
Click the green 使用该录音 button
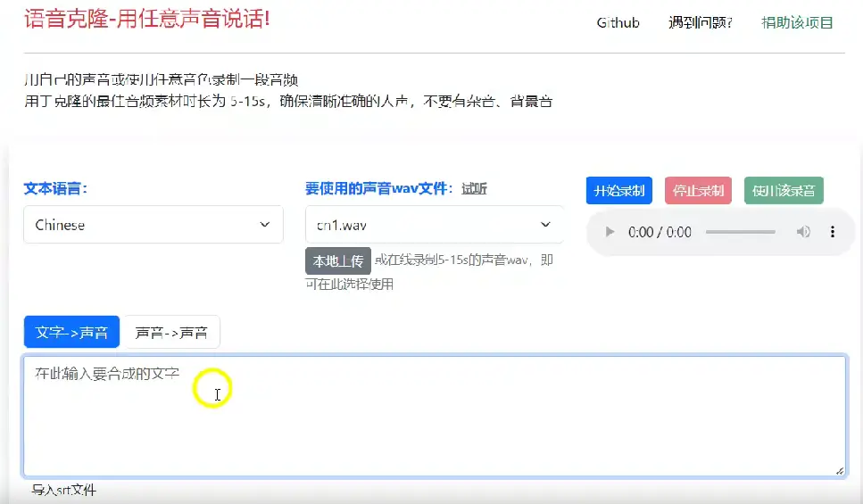click(x=784, y=190)
